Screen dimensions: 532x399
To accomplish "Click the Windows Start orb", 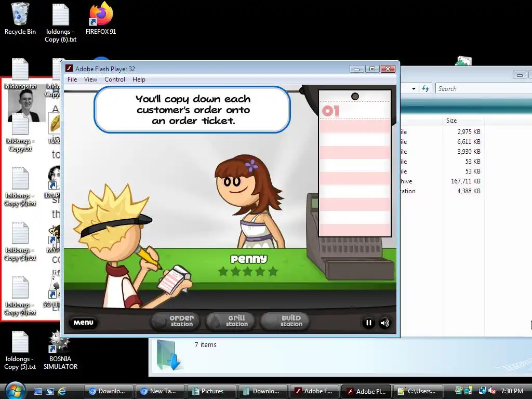I will (x=15, y=391).
